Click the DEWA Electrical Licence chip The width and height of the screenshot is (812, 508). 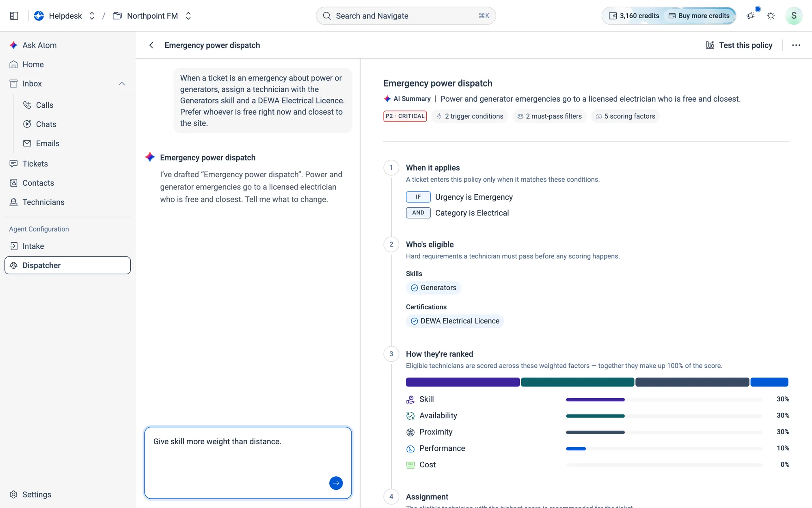coord(455,321)
